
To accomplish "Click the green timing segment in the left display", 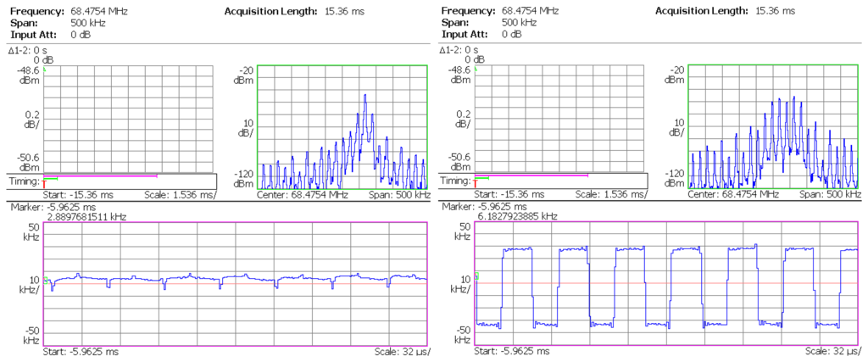I will [x=51, y=179].
